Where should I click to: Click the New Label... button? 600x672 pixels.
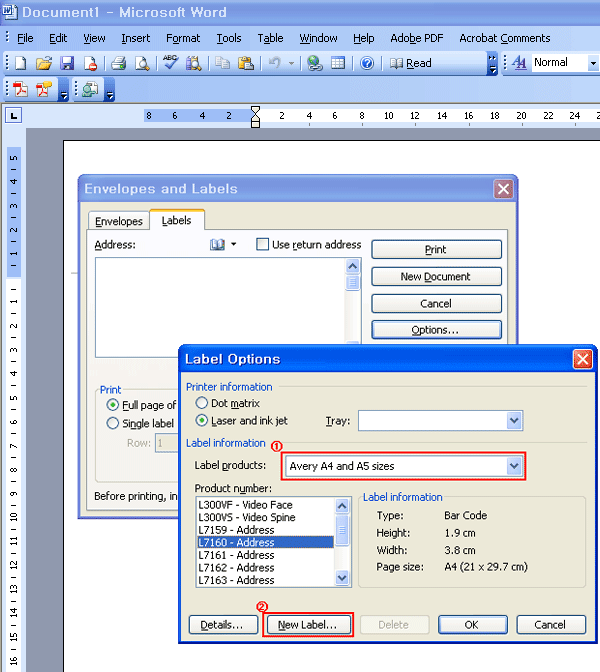click(308, 625)
